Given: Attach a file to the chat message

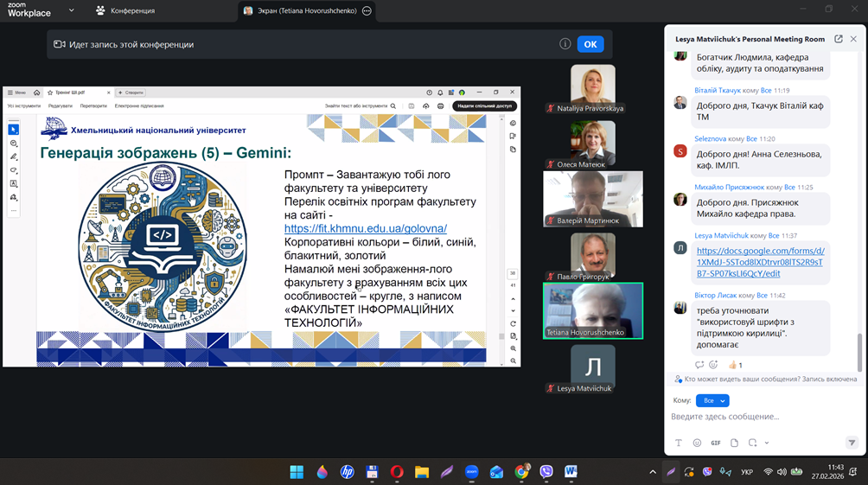Looking at the screenshot, I should coord(734,443).
